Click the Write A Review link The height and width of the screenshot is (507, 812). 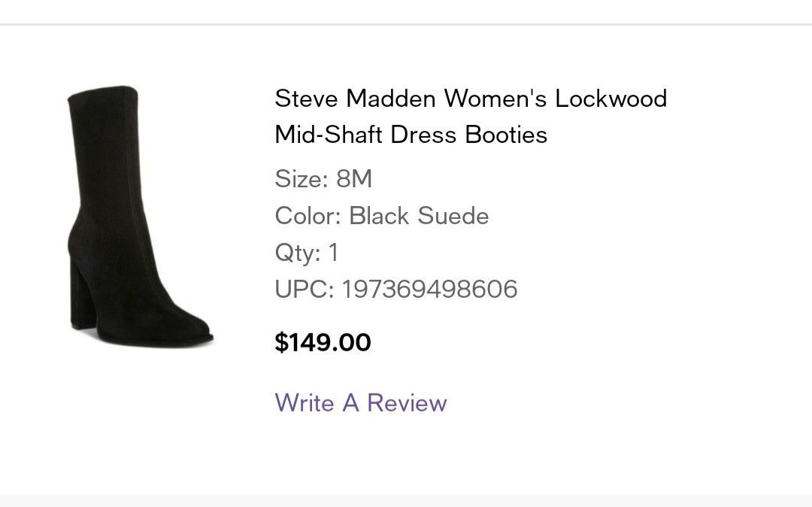[361, 402]
